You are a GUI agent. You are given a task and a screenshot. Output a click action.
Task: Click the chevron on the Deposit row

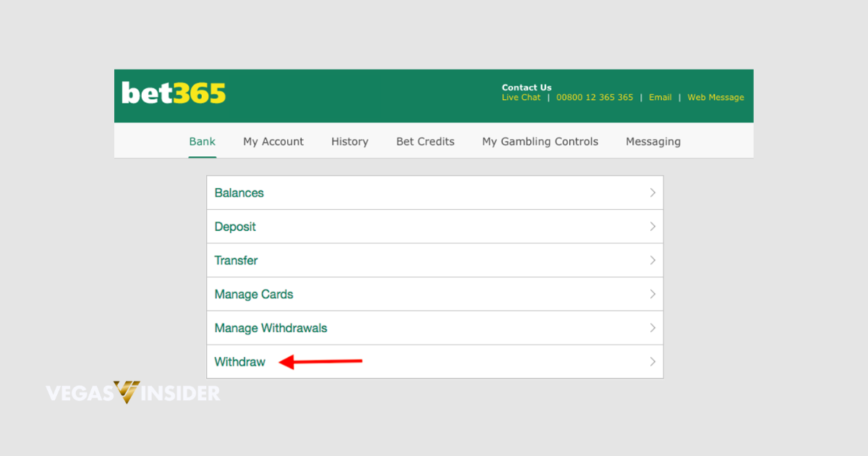pos(652,227)
